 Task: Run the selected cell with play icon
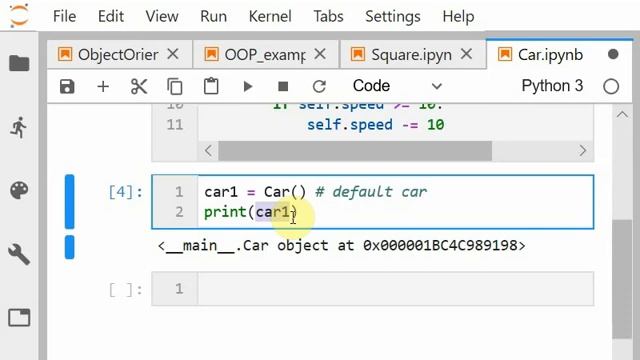point(247,87)
